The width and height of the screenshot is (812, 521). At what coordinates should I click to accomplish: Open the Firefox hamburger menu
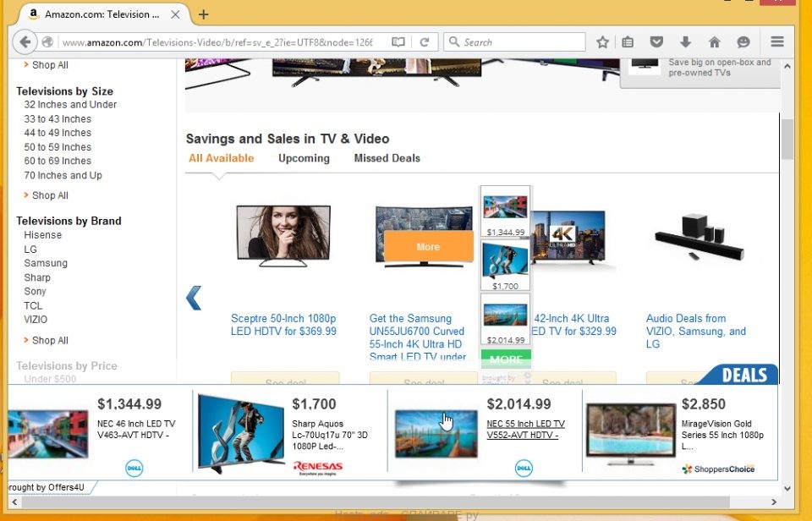pos(777,42)
